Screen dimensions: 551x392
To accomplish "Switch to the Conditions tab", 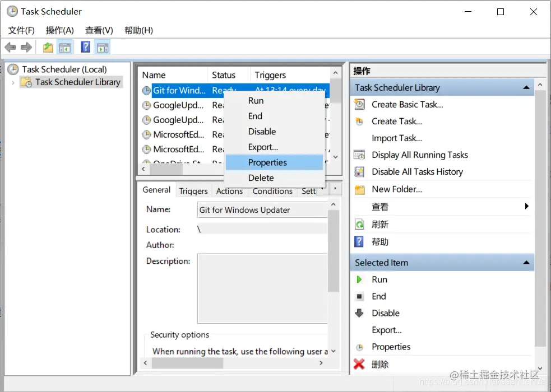I will point(272,192).
